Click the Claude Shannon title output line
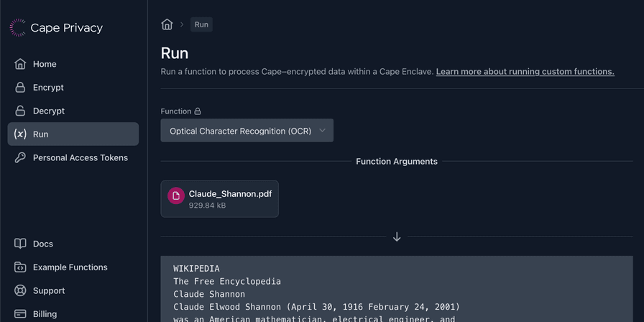Screen dimensions: 644x322 (x=209, y=294)
